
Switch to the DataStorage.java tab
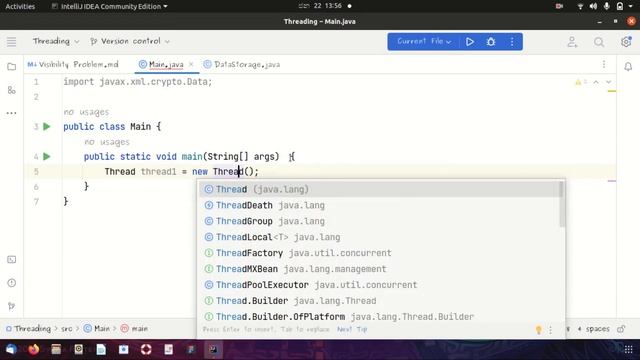[x=242, y=64]
